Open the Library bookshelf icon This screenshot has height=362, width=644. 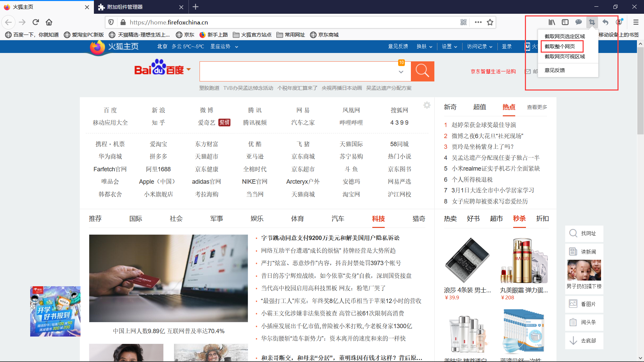coord(552,22)
